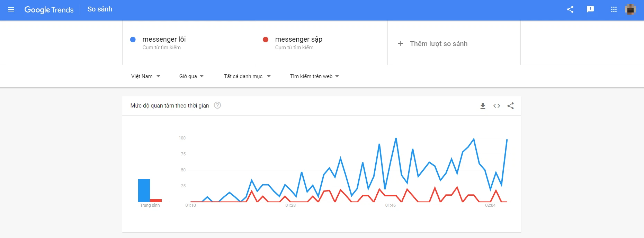The width and height of the screenshot is (644, 238).
Task: Click the share icon in header
Action: click(570, 9)
